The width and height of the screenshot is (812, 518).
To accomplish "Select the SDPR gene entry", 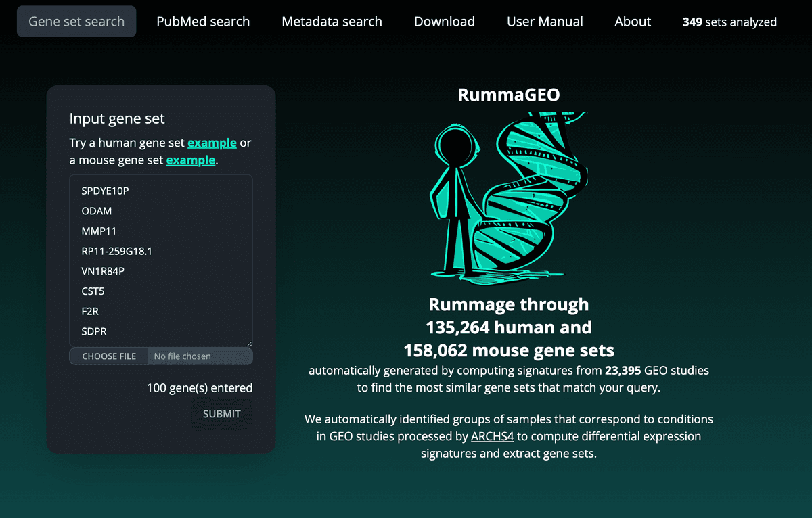I will (x=94, y=332).
